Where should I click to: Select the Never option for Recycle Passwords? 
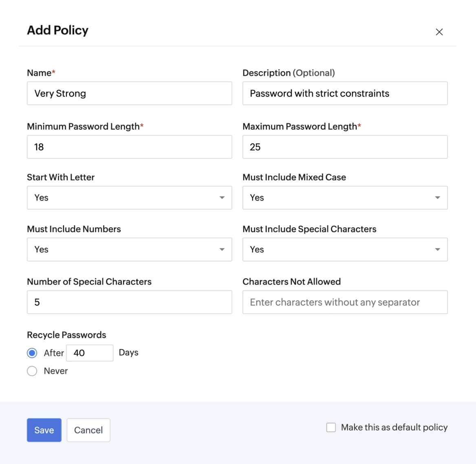pyautogui.click(x=32, y=371)
